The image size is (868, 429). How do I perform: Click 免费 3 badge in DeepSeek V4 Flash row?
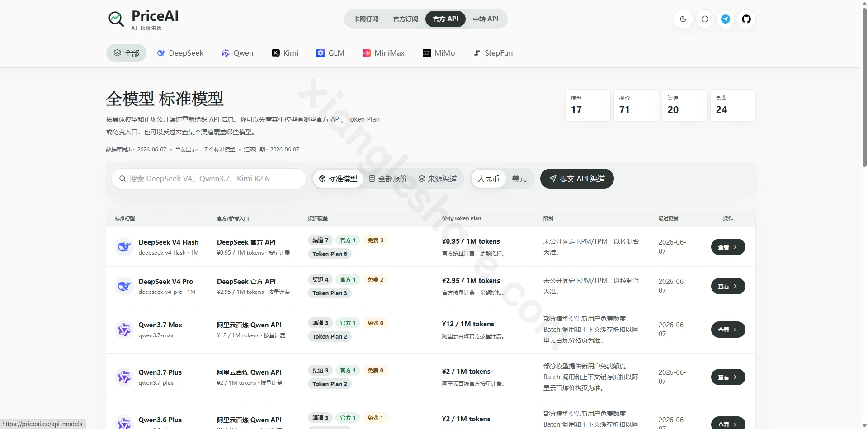pos(375,240)
